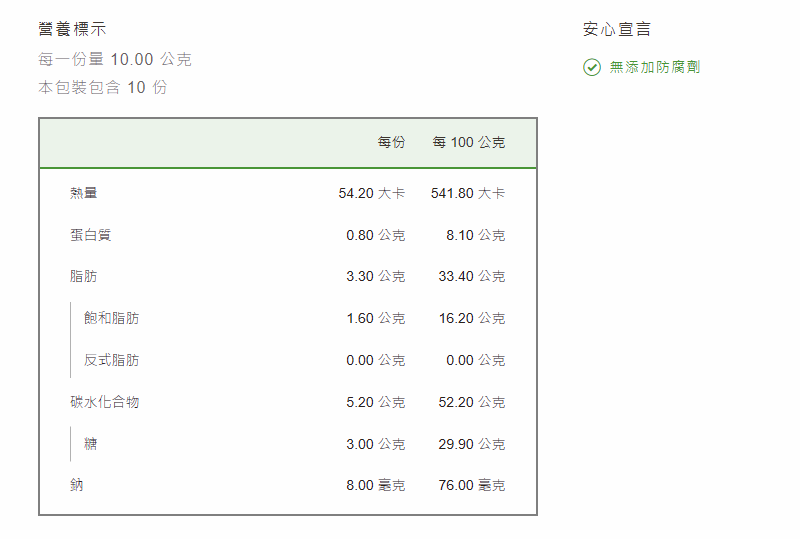Click the 每一份量 10.00 公克 serving size line
The image size is (800, 539).
pos(115,60)
